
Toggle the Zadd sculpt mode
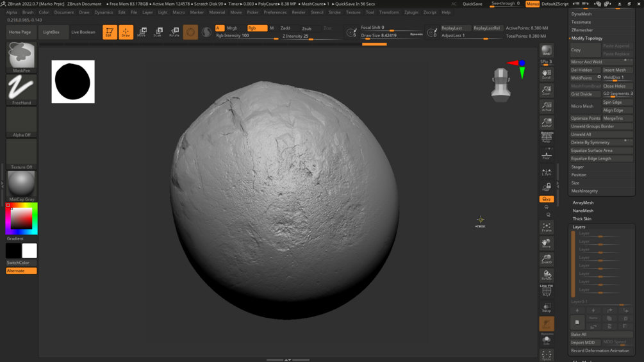(286, 28)
